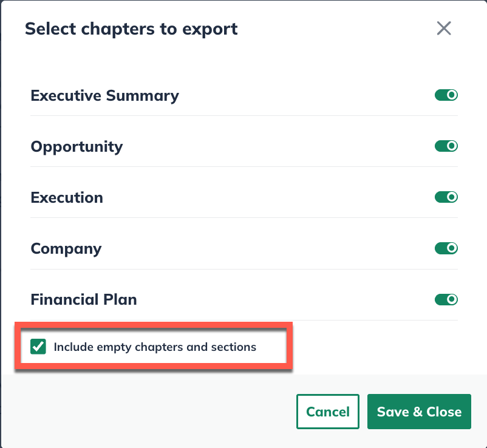Select the Financial Plan chapter label
Image resolution: width=487 pixels, height=448 pixels.
pyautogui.click(x=83, y=299)
